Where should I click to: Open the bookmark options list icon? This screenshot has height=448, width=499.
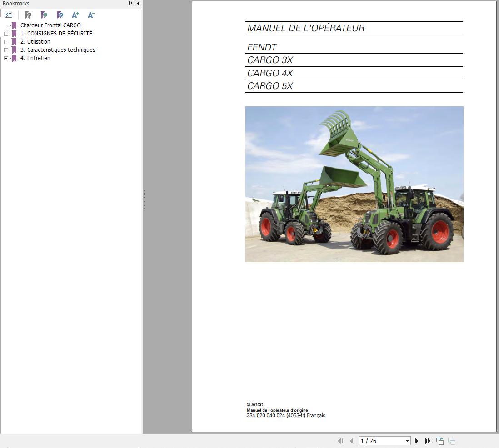(x=9, y=15)
